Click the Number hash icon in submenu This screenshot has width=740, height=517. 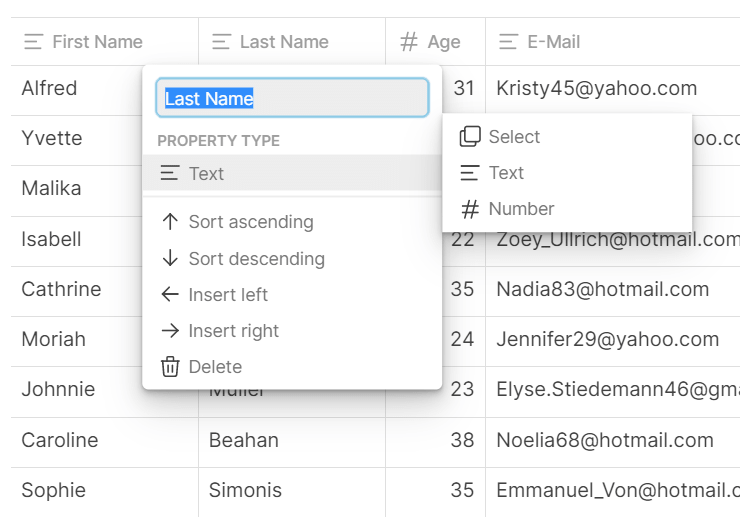(x=469, y=209)
